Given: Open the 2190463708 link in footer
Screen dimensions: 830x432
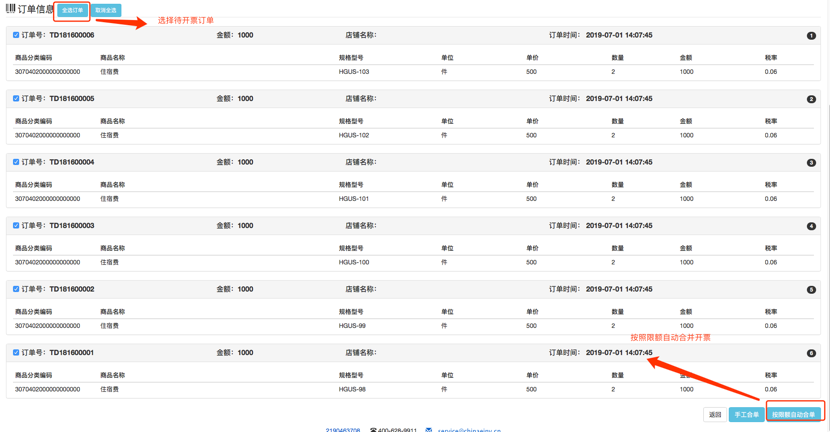Looking at the screenshot, I should pyautogui.click(x=342, y=430).
